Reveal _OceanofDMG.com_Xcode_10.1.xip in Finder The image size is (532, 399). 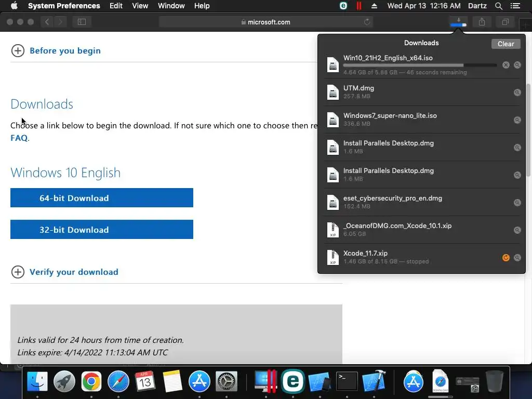(x=517, y=230)
